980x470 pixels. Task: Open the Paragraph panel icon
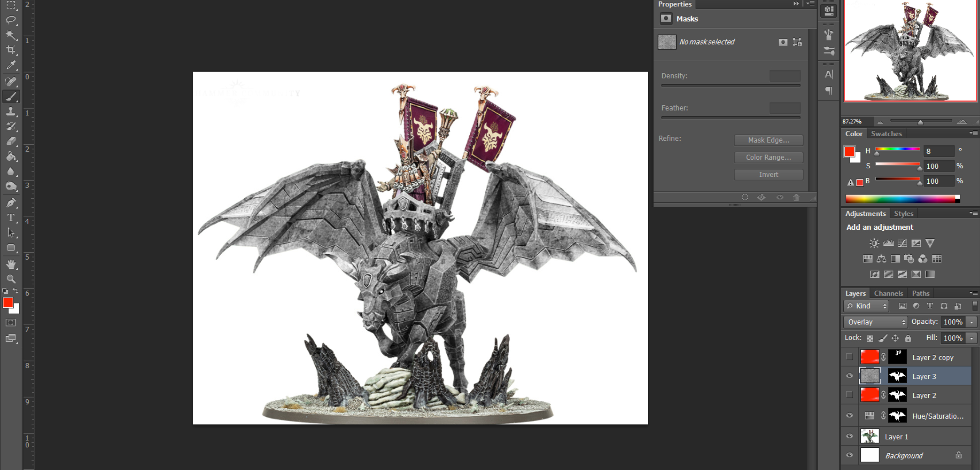coord(829,91)
